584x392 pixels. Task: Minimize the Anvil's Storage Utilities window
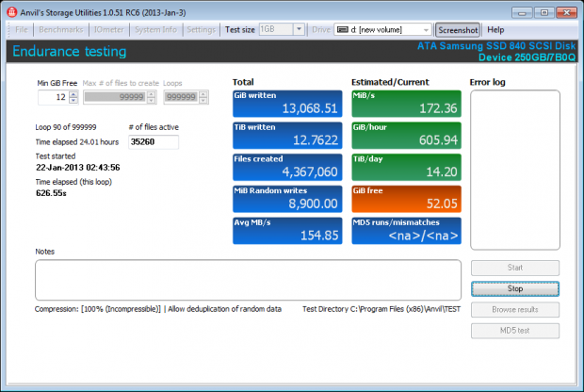[522, 12]
